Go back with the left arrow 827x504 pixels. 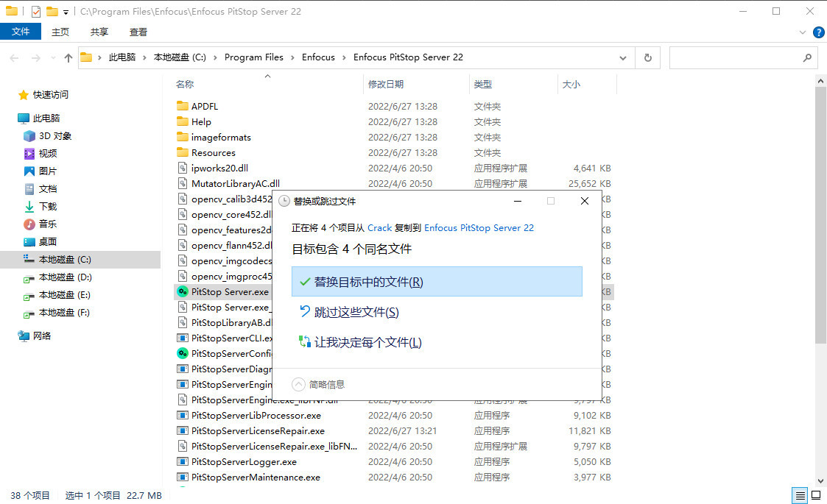14,58
